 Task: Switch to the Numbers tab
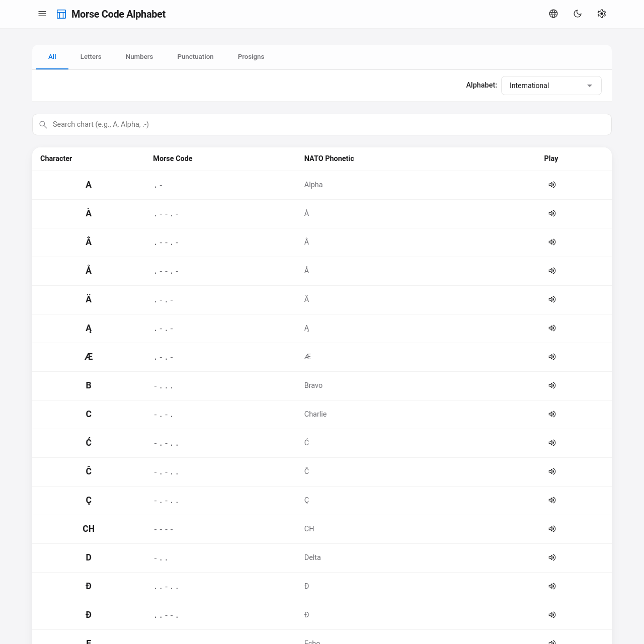139,57
